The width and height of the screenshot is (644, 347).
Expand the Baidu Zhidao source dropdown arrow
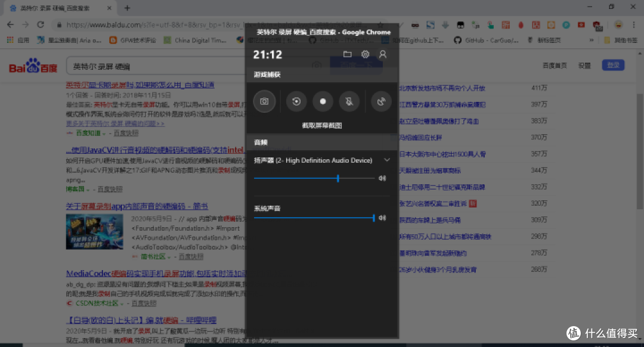pos(104,134)
